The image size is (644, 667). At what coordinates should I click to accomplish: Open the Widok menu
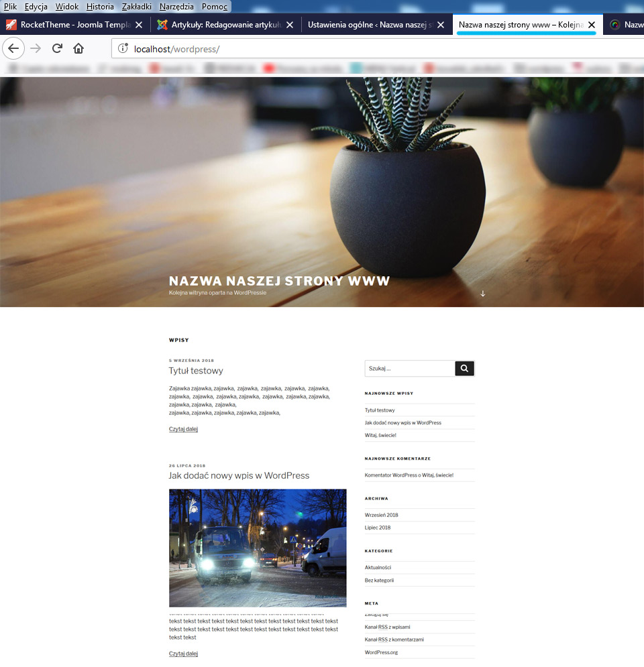67,7
